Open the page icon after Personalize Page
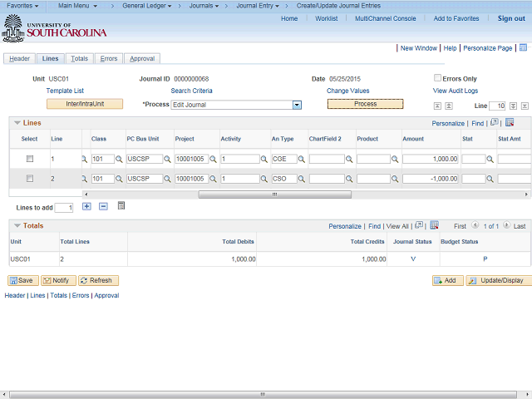The image size is (532, 399). [523, 47]
